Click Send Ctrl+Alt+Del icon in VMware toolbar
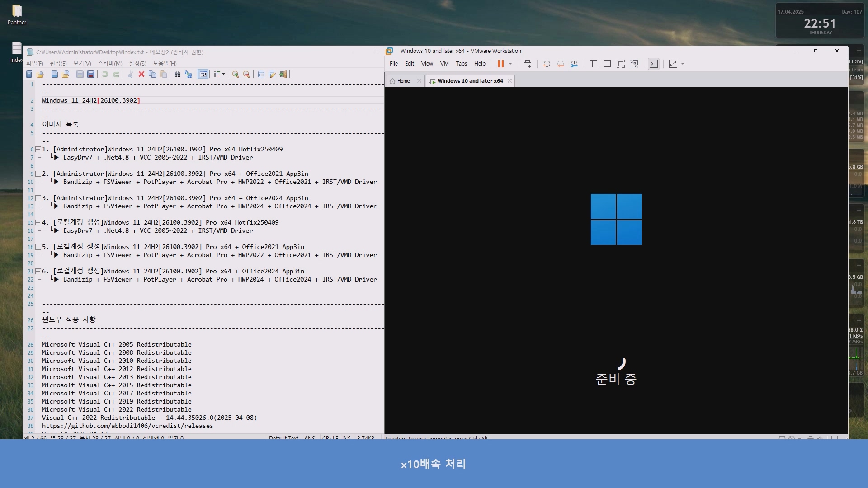Screen dimensions: 868x488 528,64
